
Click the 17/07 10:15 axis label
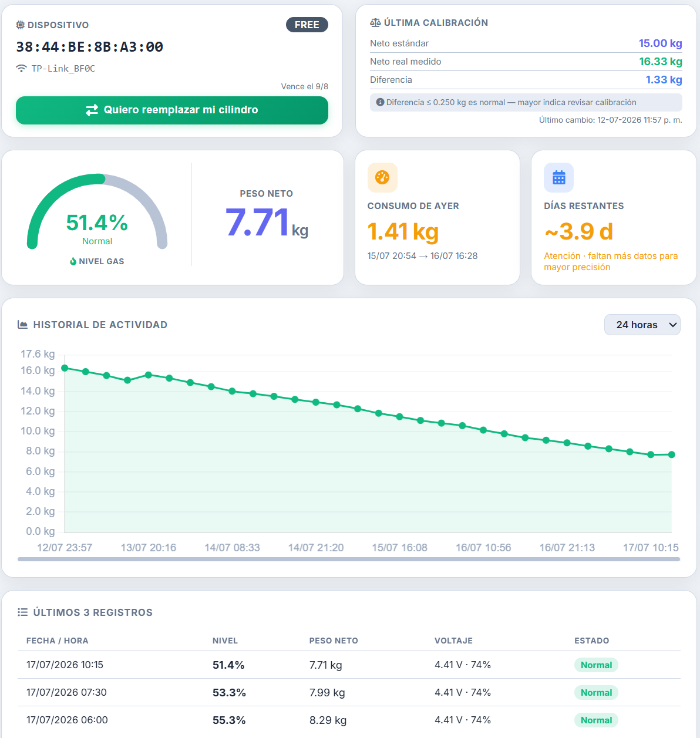651,548
